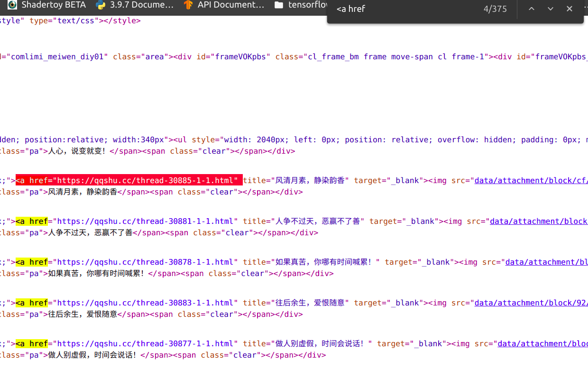588x388 pixels.
Task: Close the find bar
Action: tap(570, 9)
